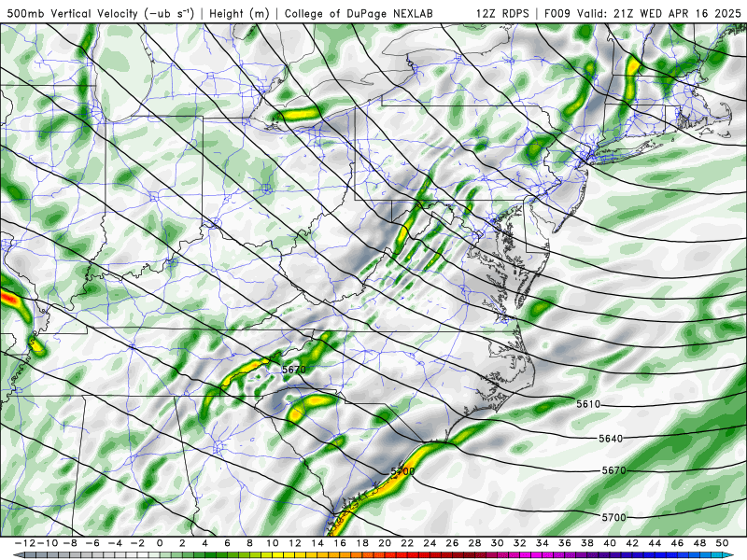Click the 44 value on the color scale
This screenshot has height=560, width=747.
655,543
